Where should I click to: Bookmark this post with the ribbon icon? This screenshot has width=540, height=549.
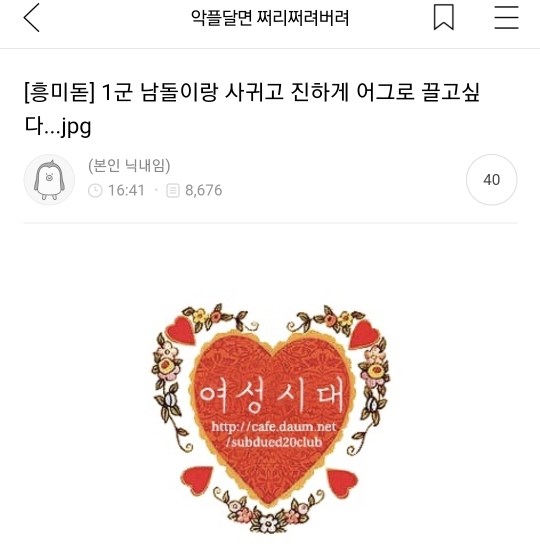pyautogui.click(x=444, y=18)
